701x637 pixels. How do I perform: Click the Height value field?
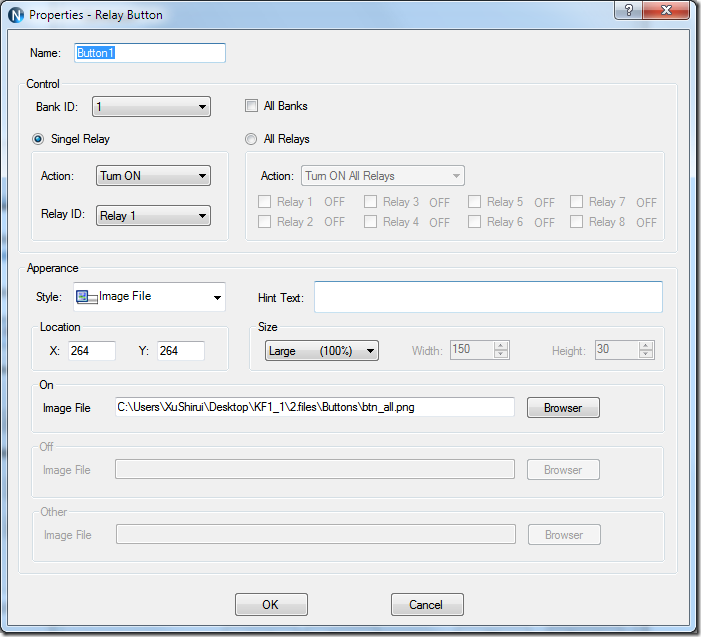(617, 350)
